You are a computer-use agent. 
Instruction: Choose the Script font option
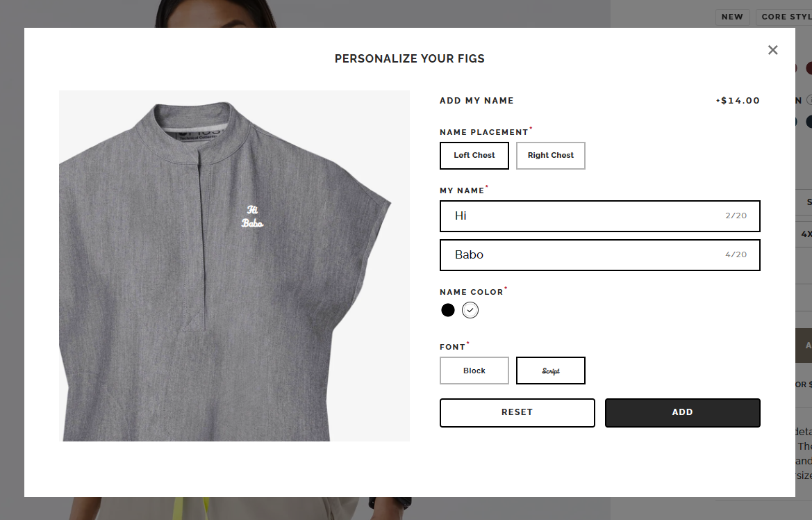click(x=551, y=371)
